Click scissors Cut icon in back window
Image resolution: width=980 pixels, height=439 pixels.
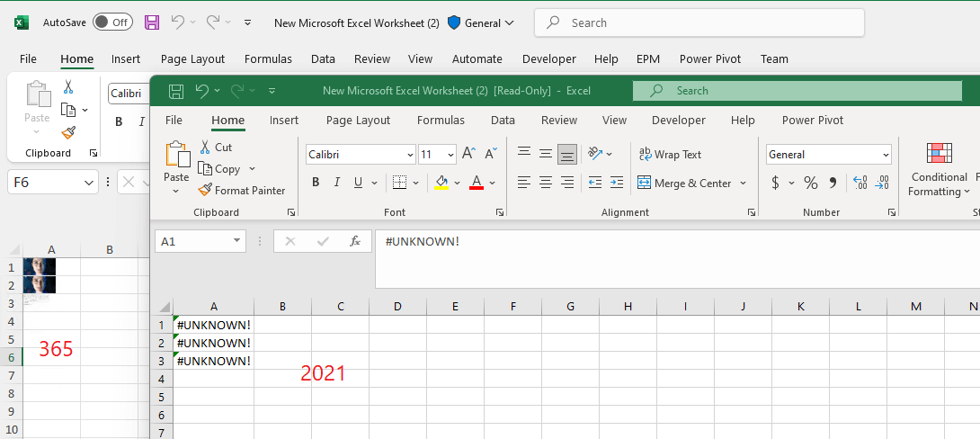click(x=68, y=87)
